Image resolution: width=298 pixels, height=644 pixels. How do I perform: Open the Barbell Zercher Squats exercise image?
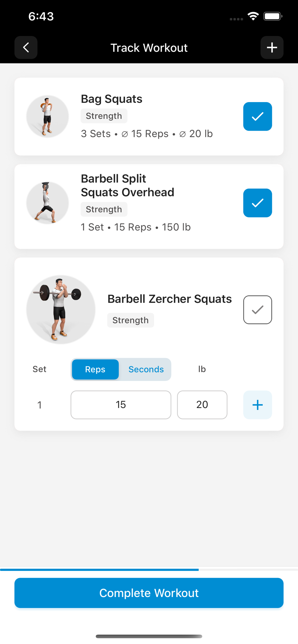[61, 309]
